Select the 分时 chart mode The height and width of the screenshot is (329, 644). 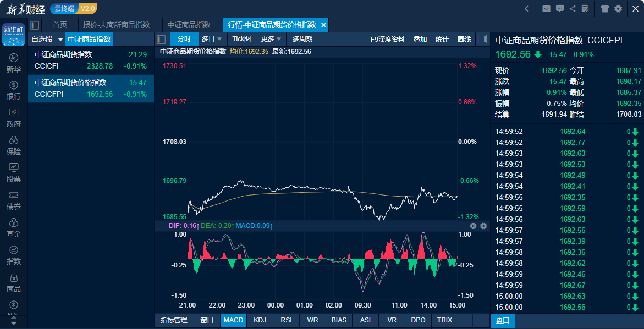coord(184,40)
